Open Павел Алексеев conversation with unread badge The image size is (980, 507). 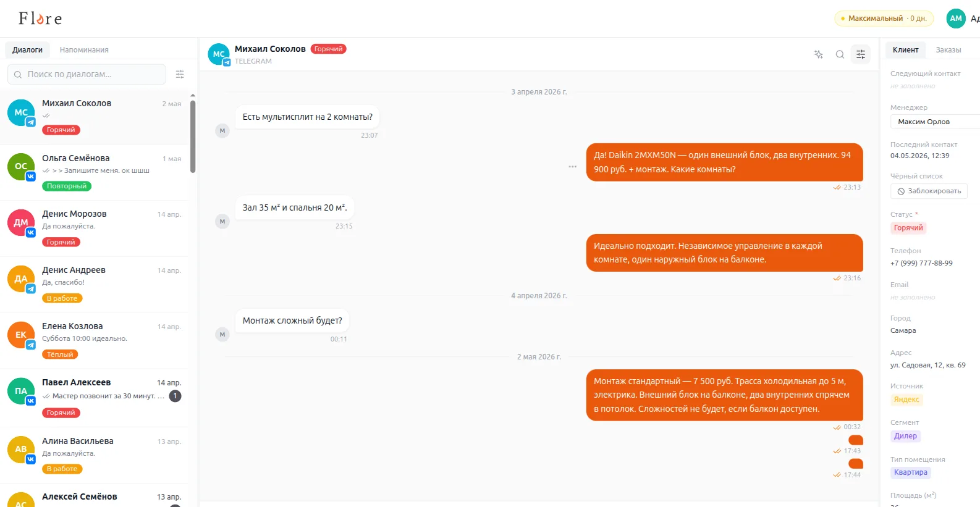[x=95, y=397]
